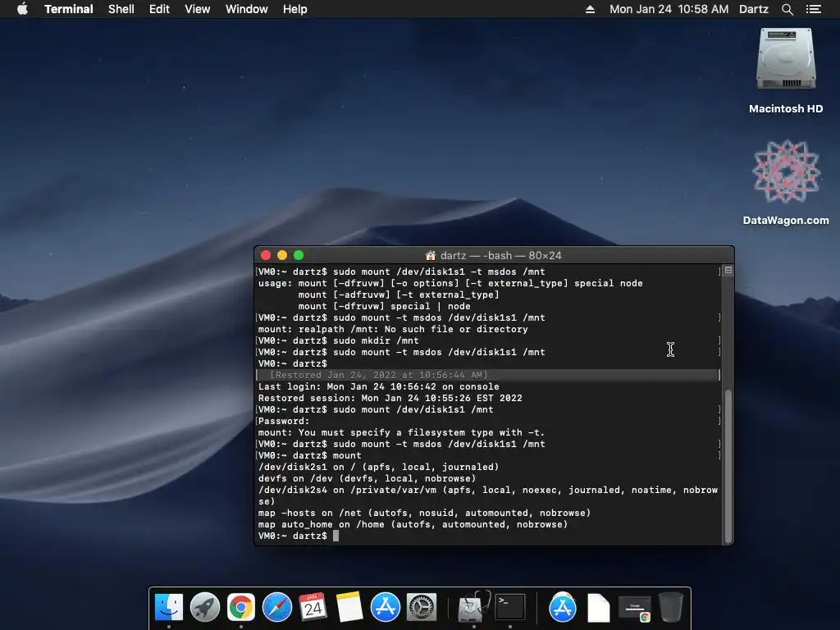Image resolution: width=840 pixels, height=630 pixels.
Task: Open Notification Center list icon
Action: (814, 9)
